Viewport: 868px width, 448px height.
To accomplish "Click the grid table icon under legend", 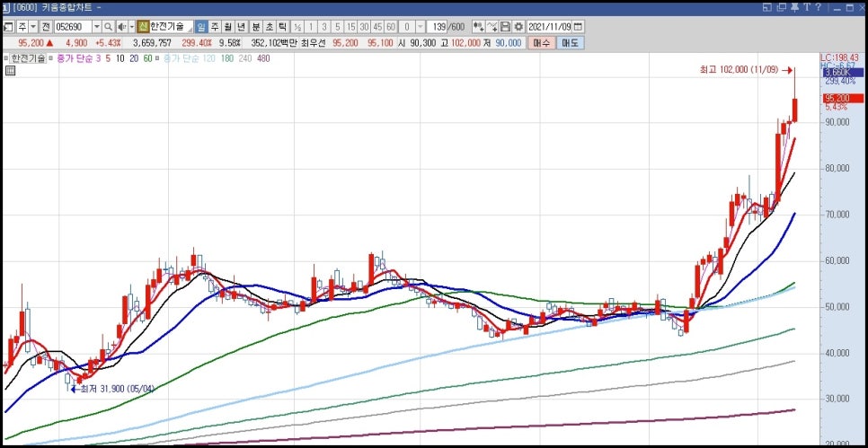I will coord(9,70).
